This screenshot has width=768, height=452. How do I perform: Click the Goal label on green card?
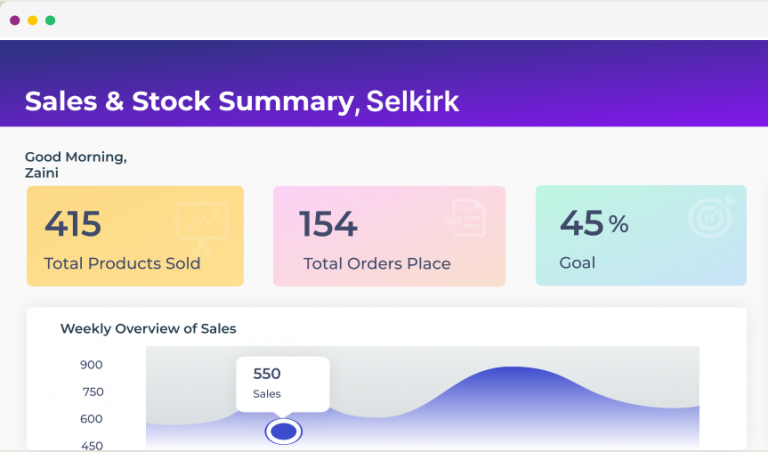pos(578,263)
